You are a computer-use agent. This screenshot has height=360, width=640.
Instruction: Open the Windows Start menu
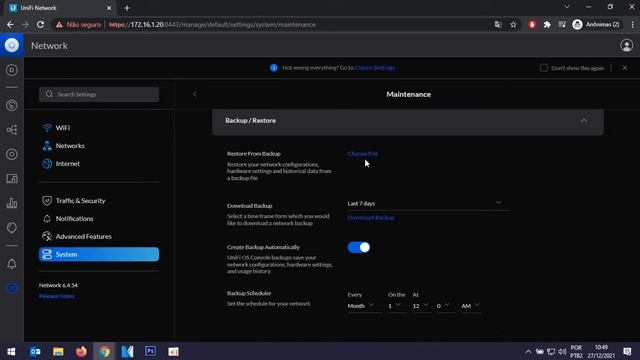point(11,351)
